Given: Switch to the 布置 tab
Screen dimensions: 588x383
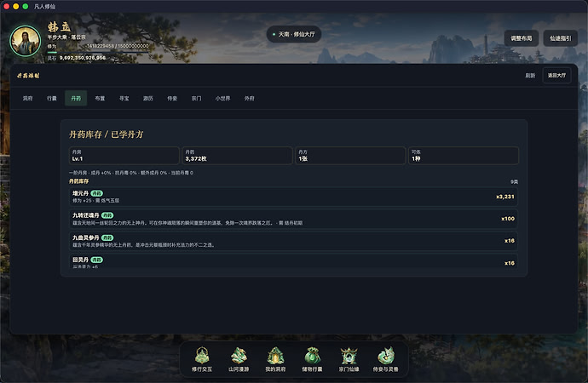Looking at the screenshot, I should click(100, 99).
